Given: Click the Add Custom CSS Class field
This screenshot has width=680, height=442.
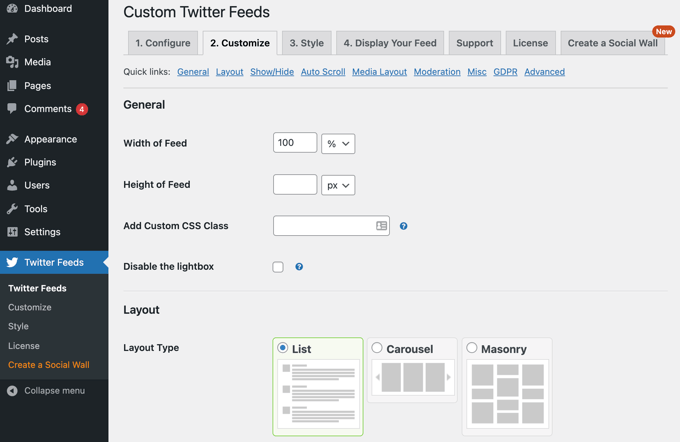Looking at the screenshot, I should click(324, 226).
